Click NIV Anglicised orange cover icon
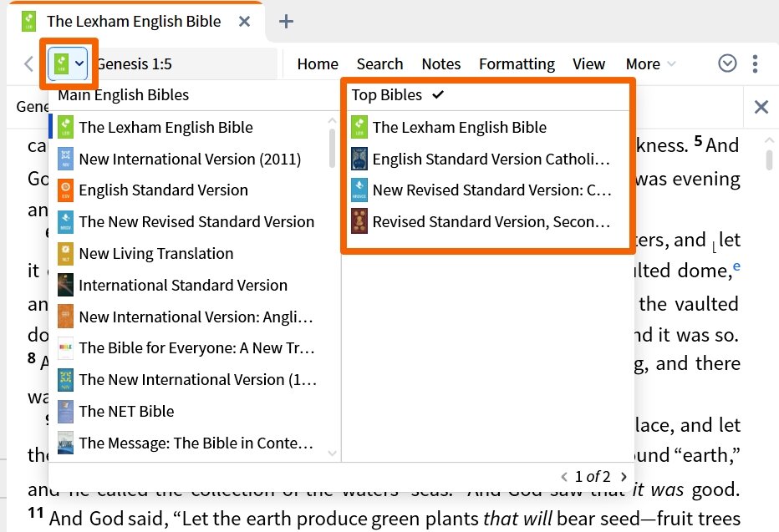 65,317
